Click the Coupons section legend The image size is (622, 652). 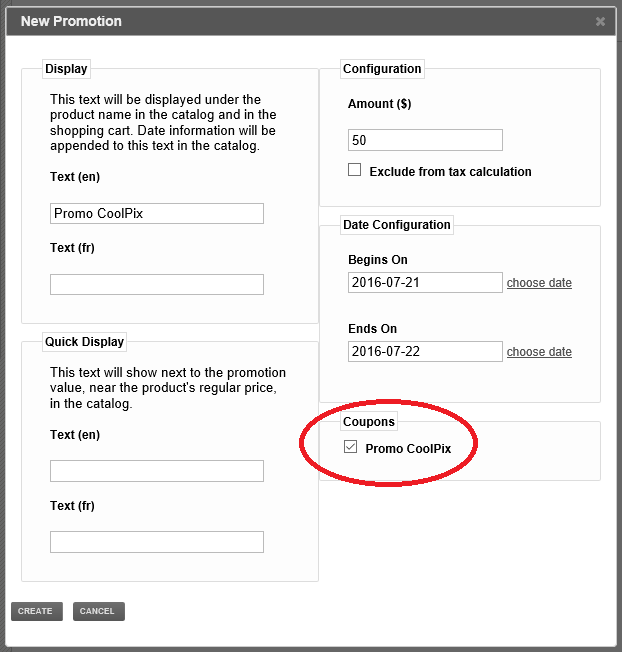pyautogui.click(x=369, y=422)
